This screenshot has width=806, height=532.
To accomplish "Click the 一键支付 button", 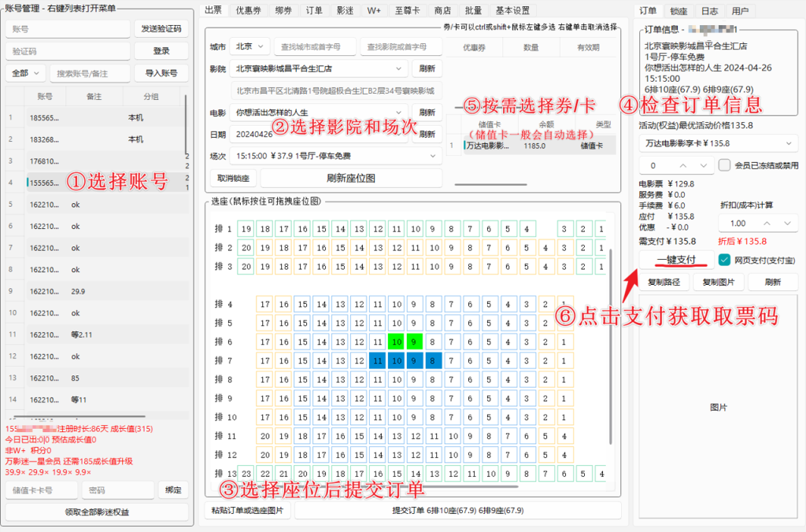I will (675, 259).
